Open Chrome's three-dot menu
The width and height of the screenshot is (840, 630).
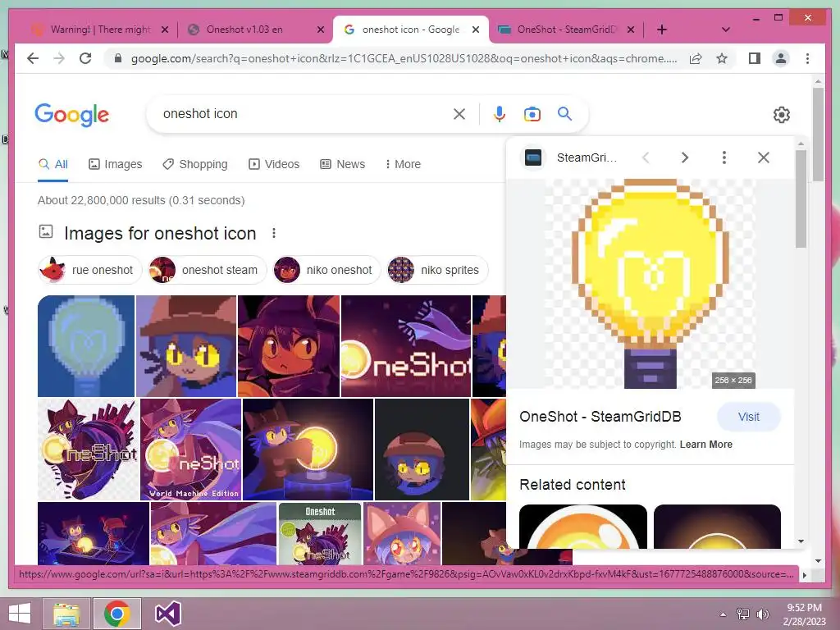(x=807, y=58)
